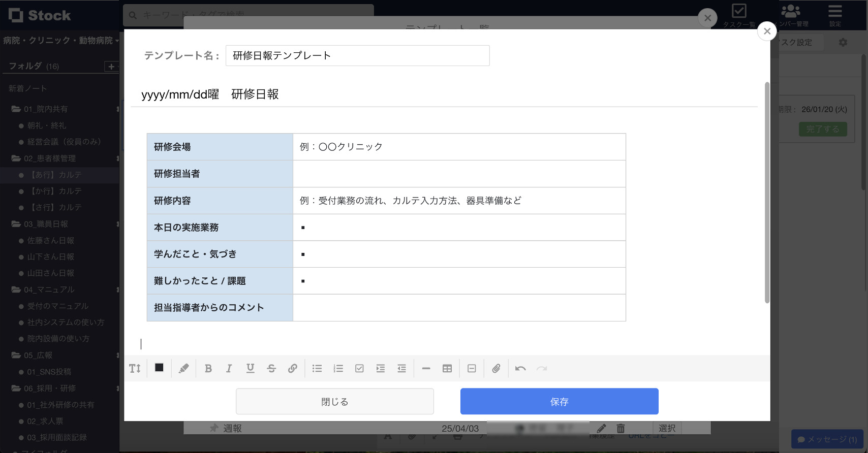
Task: Undo the last edit
Action: tap(520, 369)
